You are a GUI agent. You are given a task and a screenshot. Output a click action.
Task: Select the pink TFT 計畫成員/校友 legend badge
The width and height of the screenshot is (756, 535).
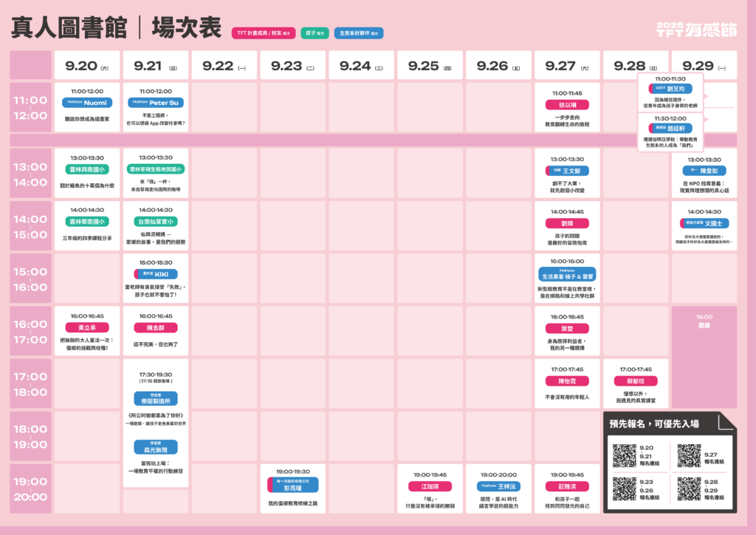point(264,33)
